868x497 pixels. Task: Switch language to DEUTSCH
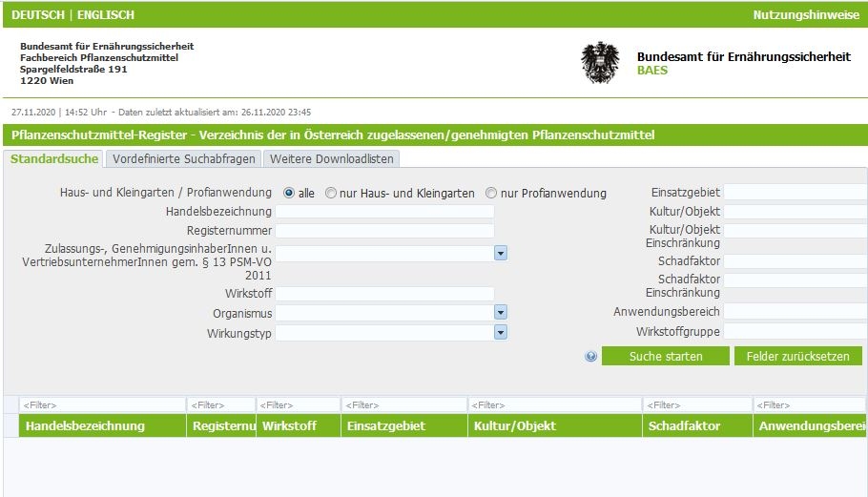tap(38, 15)
